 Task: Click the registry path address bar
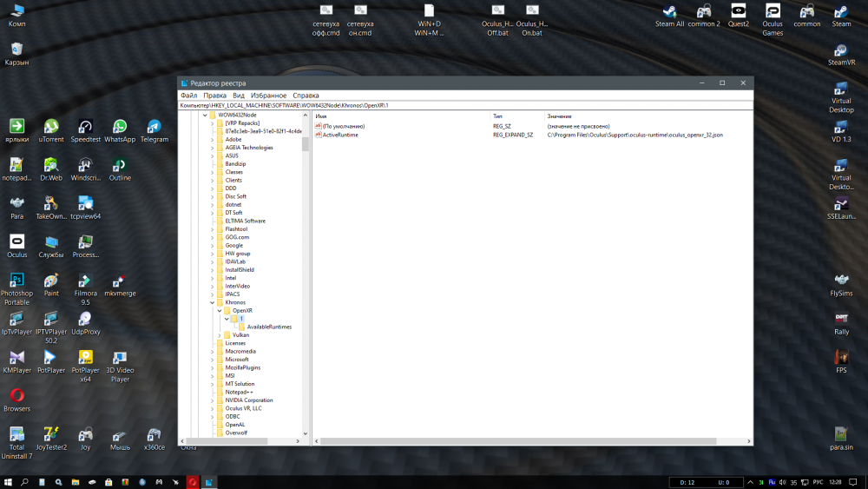click(x=464, y=105)
